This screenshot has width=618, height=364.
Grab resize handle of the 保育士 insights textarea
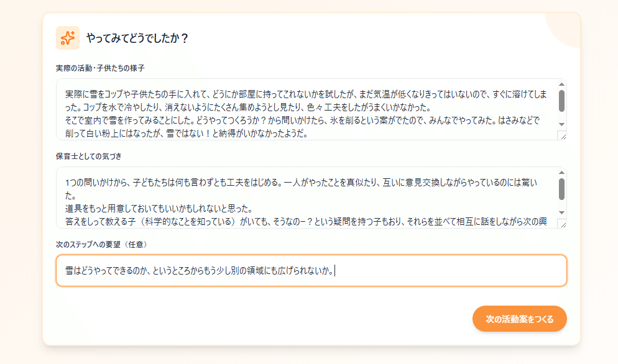pos(563,224)
